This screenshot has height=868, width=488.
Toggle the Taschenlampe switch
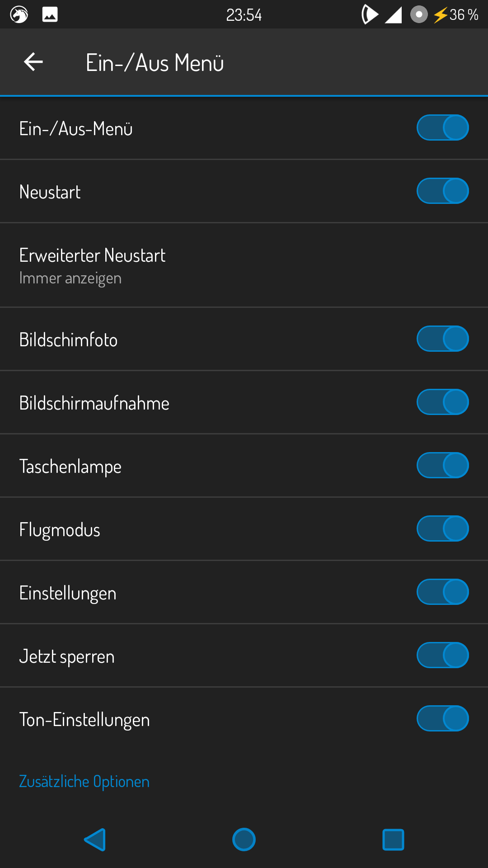click(442, 466)
